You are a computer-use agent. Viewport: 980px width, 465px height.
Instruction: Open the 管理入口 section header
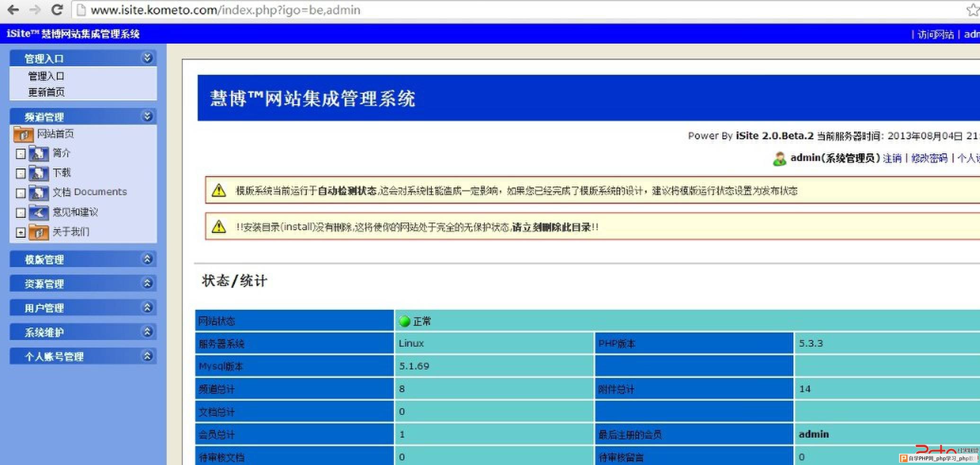[83, 58]
